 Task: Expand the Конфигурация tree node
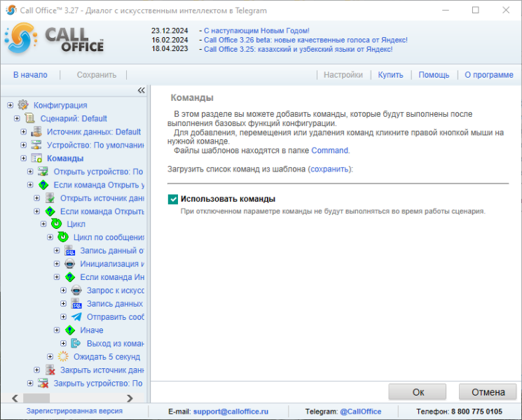pyautogui.click(x=11, y=105)
